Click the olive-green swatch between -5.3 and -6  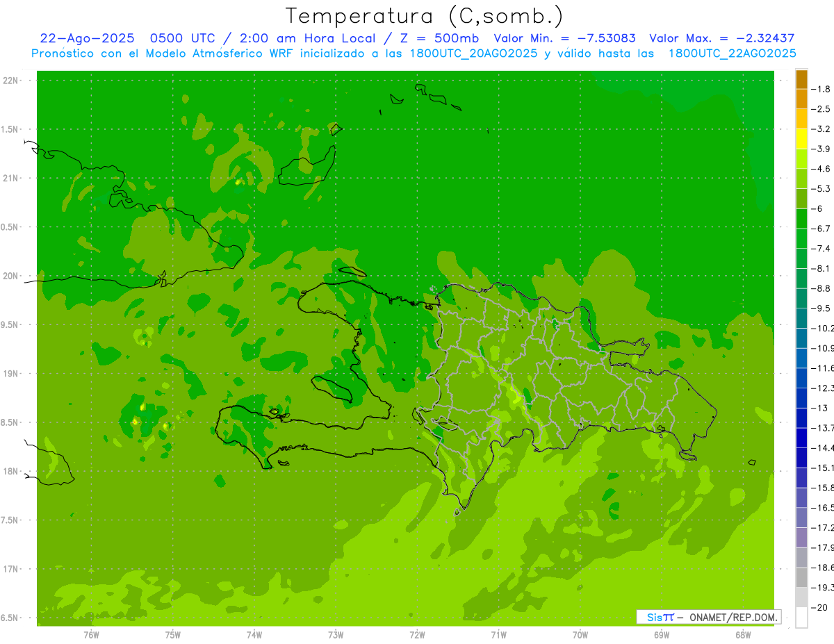pos(801,199)
